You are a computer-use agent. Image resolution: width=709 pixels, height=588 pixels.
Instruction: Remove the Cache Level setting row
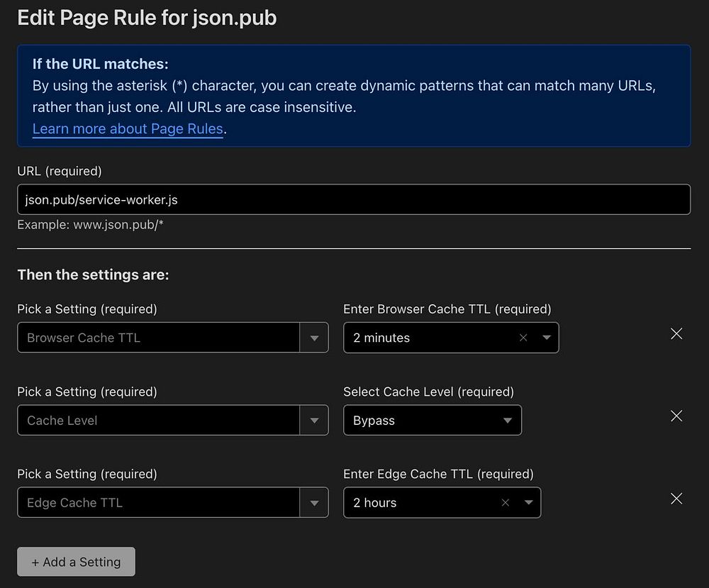pos(676,416)
